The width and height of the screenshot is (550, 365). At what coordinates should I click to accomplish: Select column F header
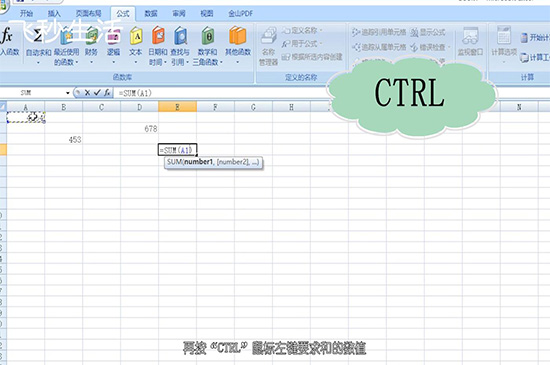pyautogui.click(x=215, y=107)
